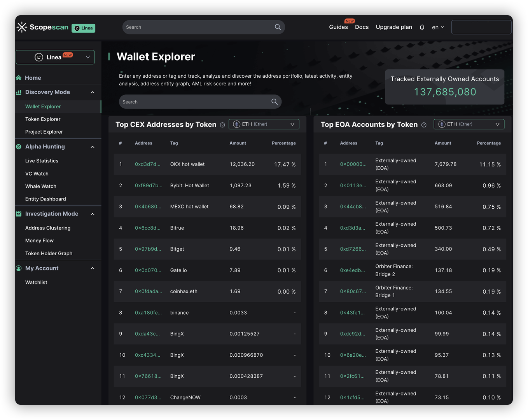Open the OKX hot wallet address link

[147, 164]
